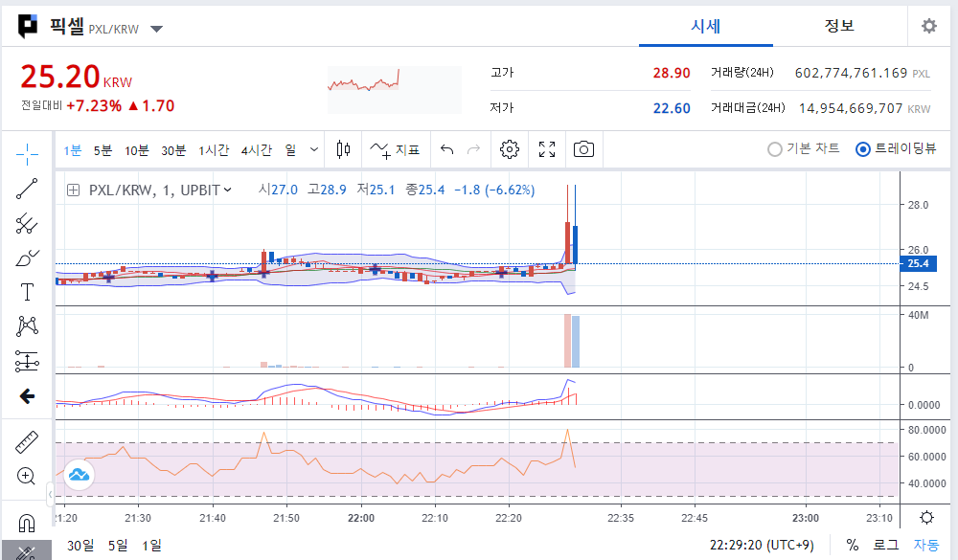Click the 25.20 KRW current price
This screenshot has height=560, width=958.
coord(77,77)
